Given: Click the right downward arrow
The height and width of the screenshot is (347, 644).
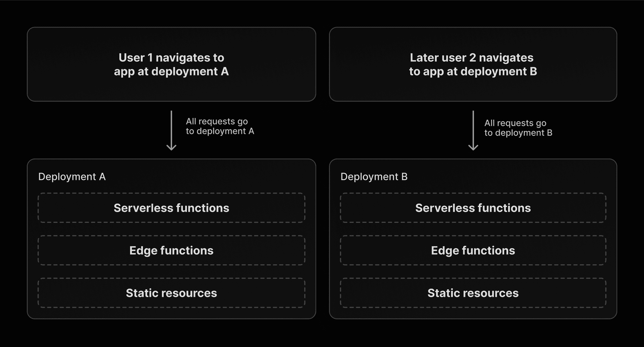Looking at the screenshot, I should pyautogui.click(x=473, y=131).
